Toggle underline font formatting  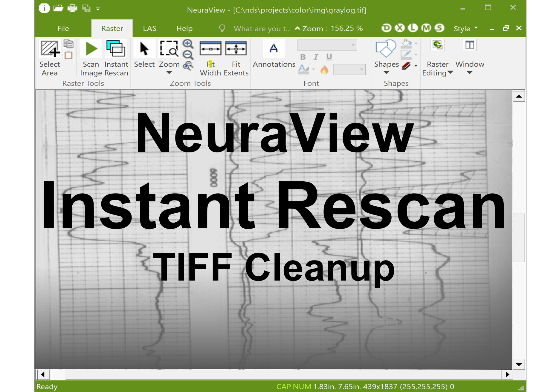pyautogui.click(x=329, y=57)
